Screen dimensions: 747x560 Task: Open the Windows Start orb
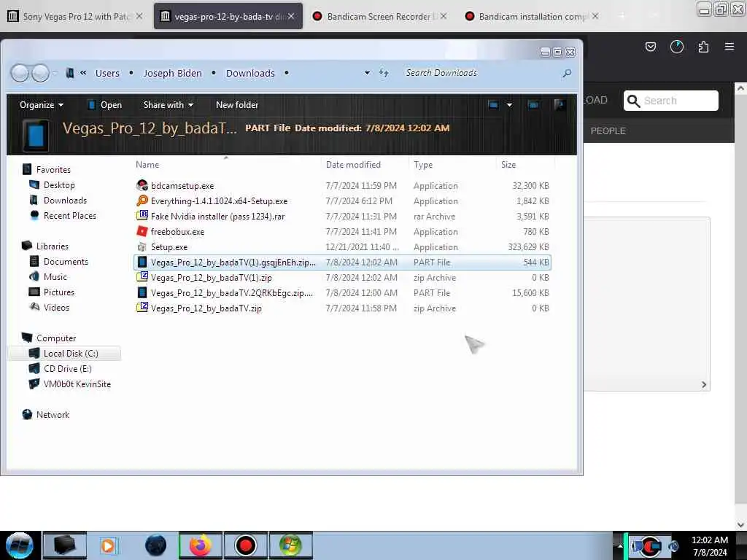(x=20, y=545)
